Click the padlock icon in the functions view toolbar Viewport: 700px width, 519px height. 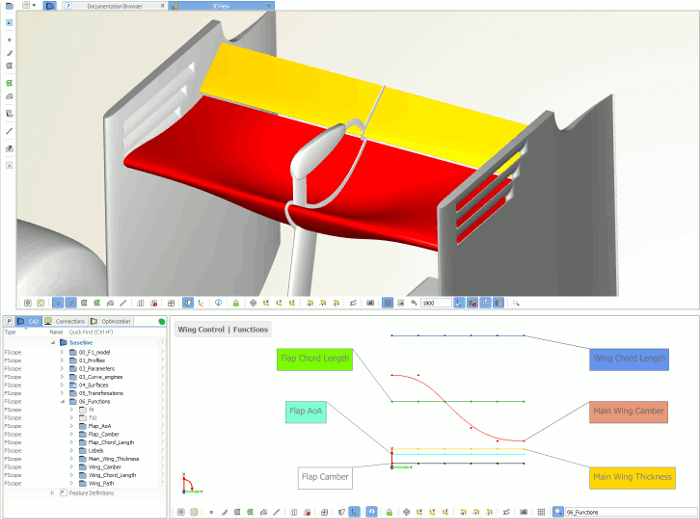coord(389,512)
